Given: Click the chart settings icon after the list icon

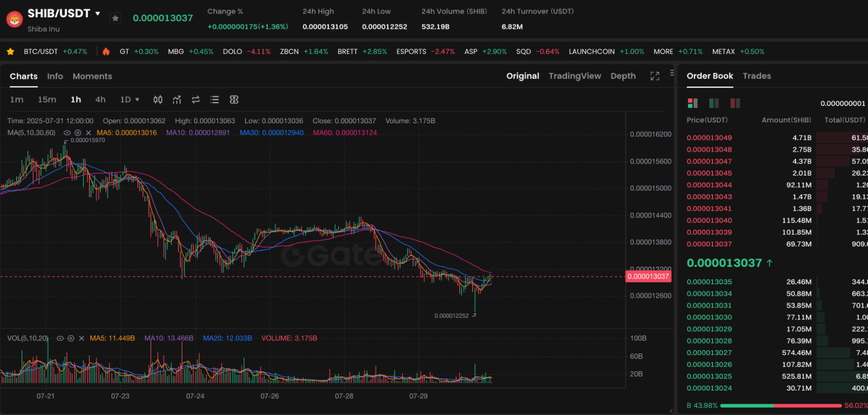Looking at the screenshot, I should pyautogui.click(x=234, y=100).
